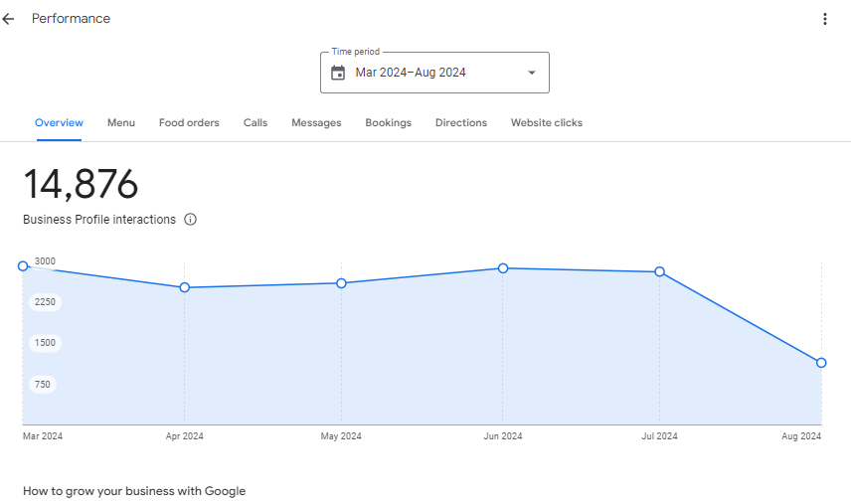Screen dimensions: 851x504
Task: View the Messages tab
Action: [316, 123]
